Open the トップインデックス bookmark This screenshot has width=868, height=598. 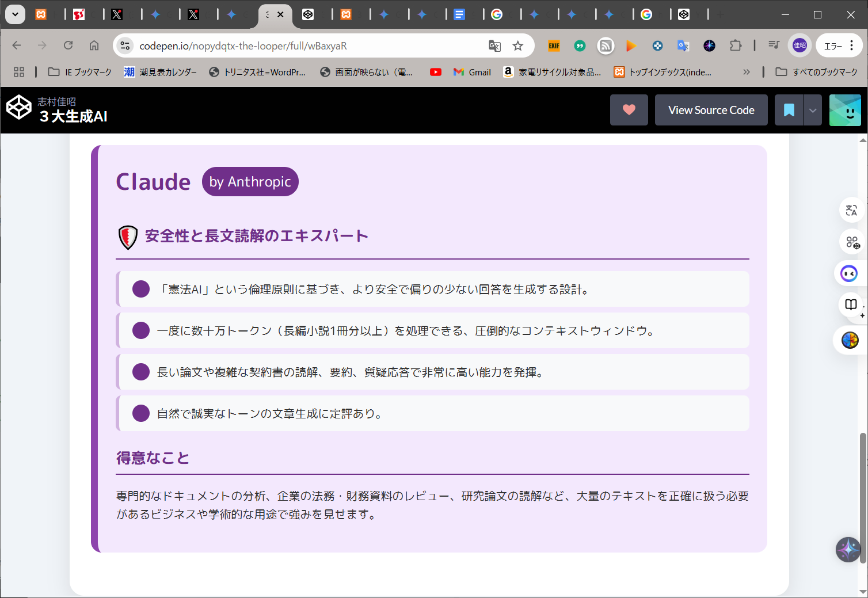[x=663, y=72]
